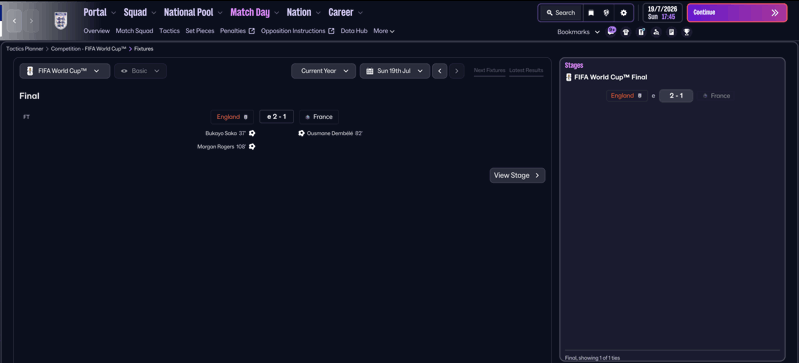Click FIFA World Cup Final stage trophy icon
The width and height of the screenshot is (799, 363).
[569, 77]
